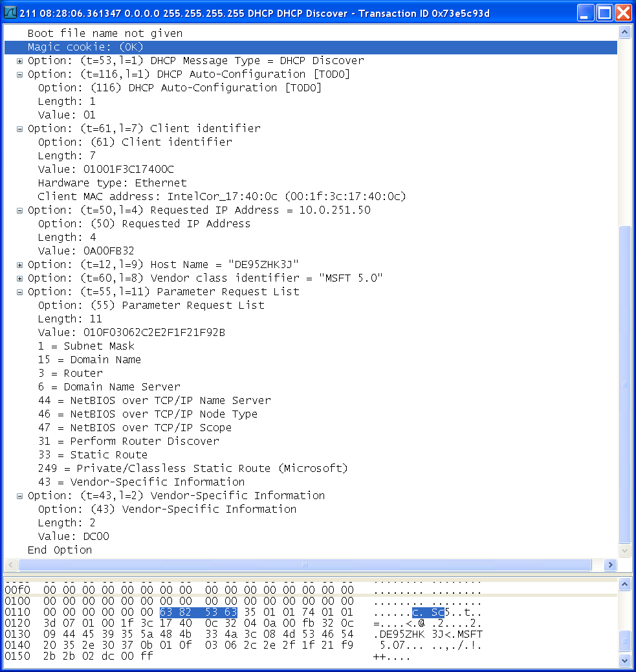The image size is (636, 672).
Task: Click the details pane scroll down arrow
Action: [x=624, y=551]
